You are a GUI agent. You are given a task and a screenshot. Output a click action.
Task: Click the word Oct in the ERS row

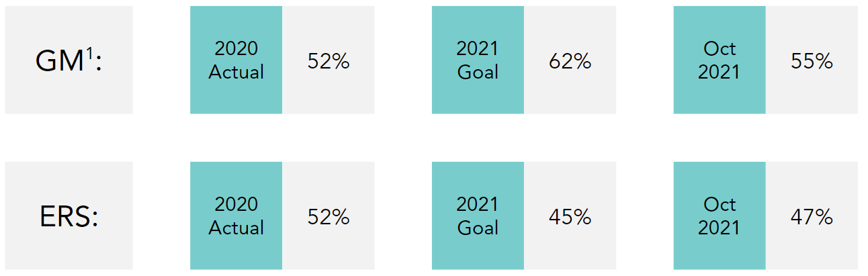[720, 204]
